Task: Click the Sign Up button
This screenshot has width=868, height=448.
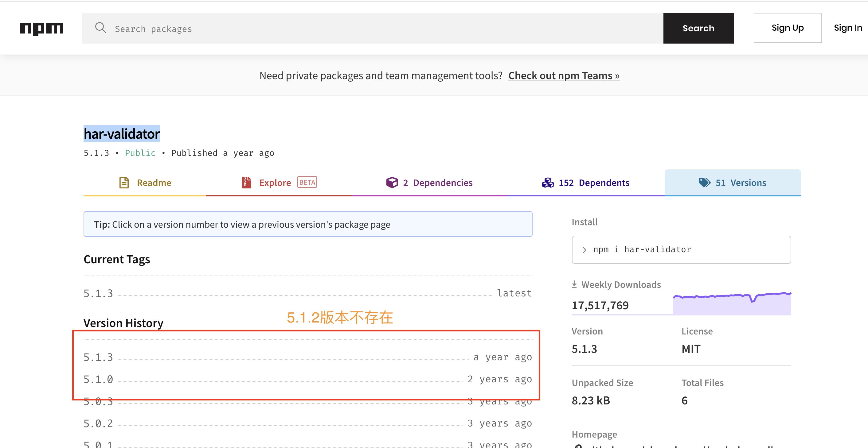Action: 787,28
